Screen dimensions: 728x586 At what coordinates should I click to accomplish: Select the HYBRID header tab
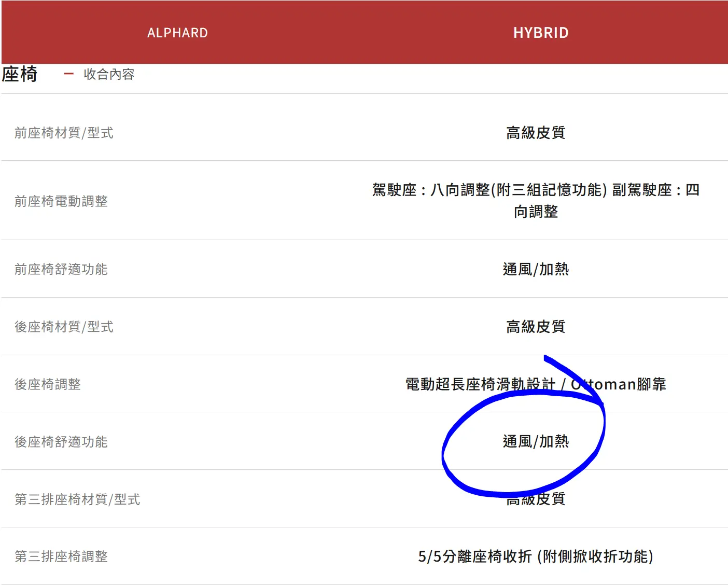(541, 33)
